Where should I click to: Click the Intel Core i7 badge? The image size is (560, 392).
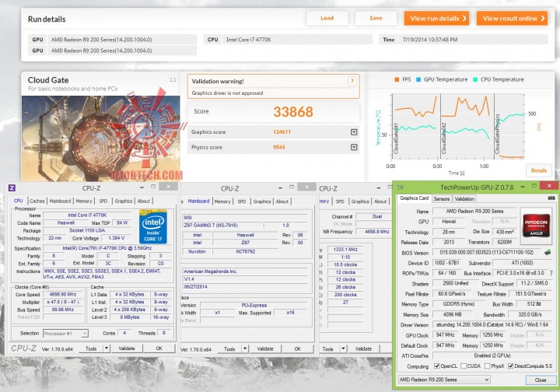[x=153, y=226]
